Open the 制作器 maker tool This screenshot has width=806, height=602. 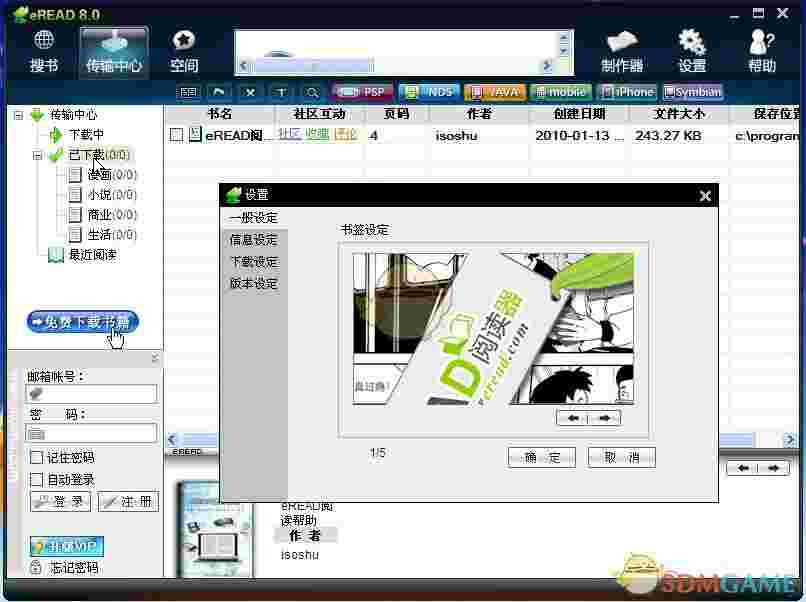[x=621, y=52]
